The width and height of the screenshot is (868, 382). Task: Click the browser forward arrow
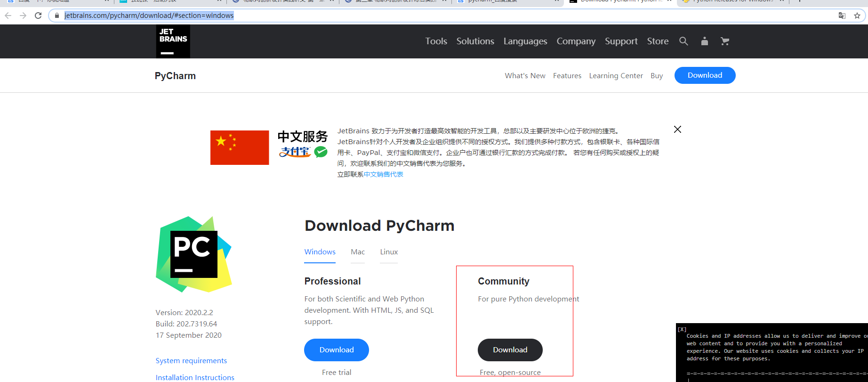(23, 16)
